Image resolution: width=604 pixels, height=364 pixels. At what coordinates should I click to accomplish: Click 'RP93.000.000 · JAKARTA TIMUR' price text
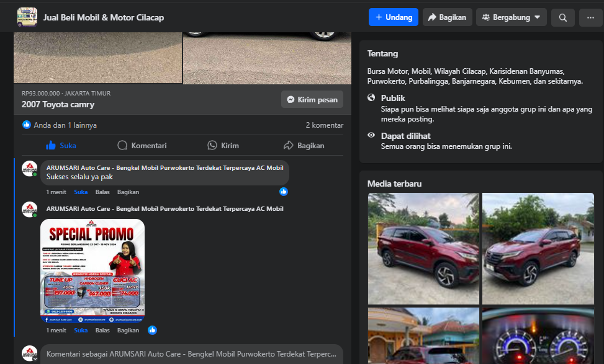click(x=66, y=94)
